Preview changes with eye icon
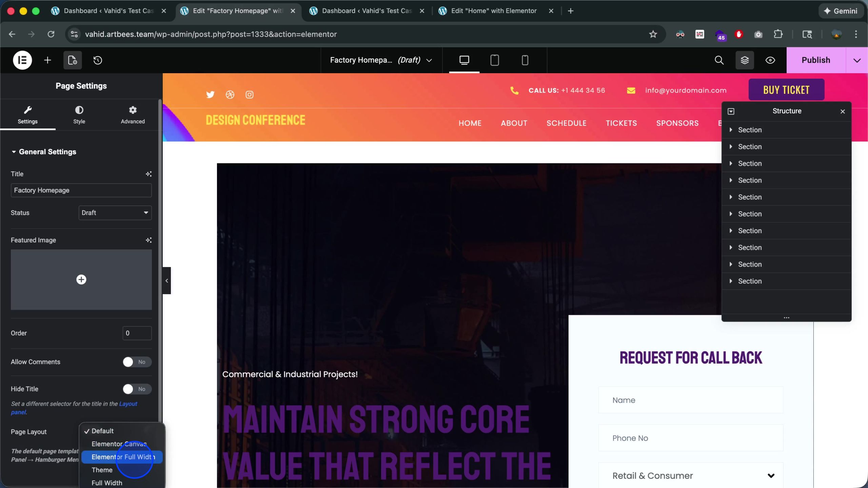 pyautogui.click(x=770, y=60)
